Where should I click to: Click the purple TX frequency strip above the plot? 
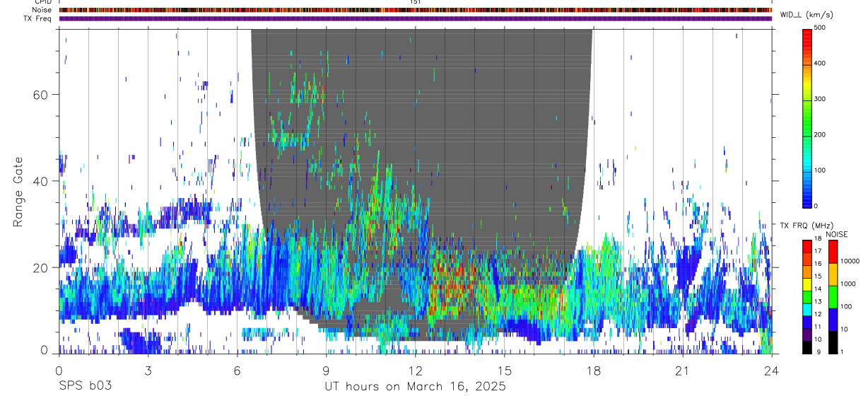pyautogui.click(x=416, y=18)
